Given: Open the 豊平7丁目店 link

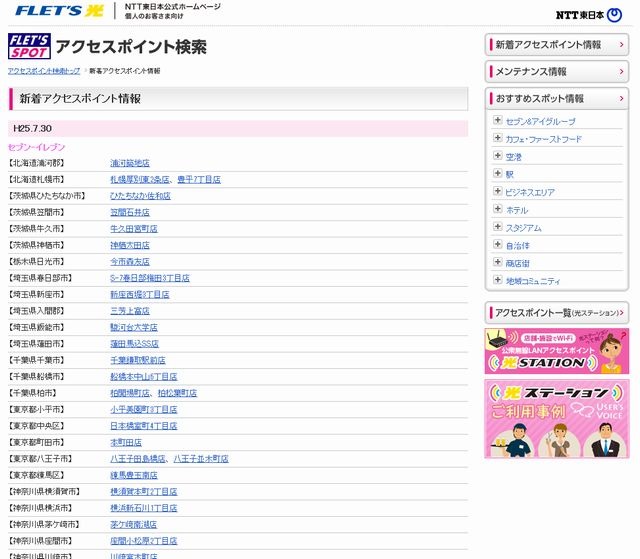Looking at the screenshot, I should pos(199,180).
